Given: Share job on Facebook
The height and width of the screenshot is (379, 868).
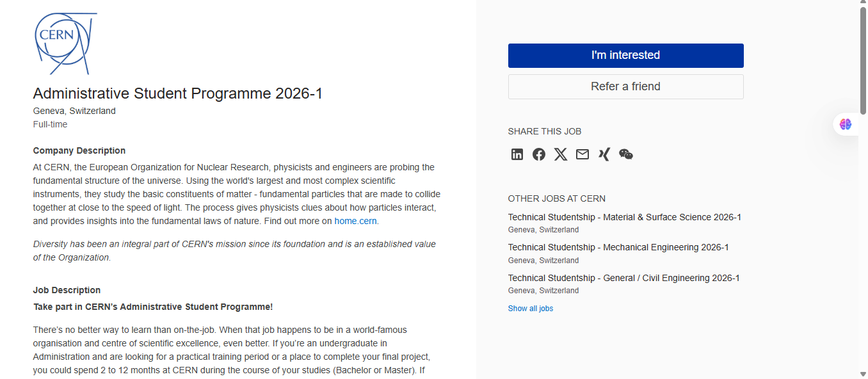Looking at the screenshot, I should pyautogui.click(x=539, y=154).
